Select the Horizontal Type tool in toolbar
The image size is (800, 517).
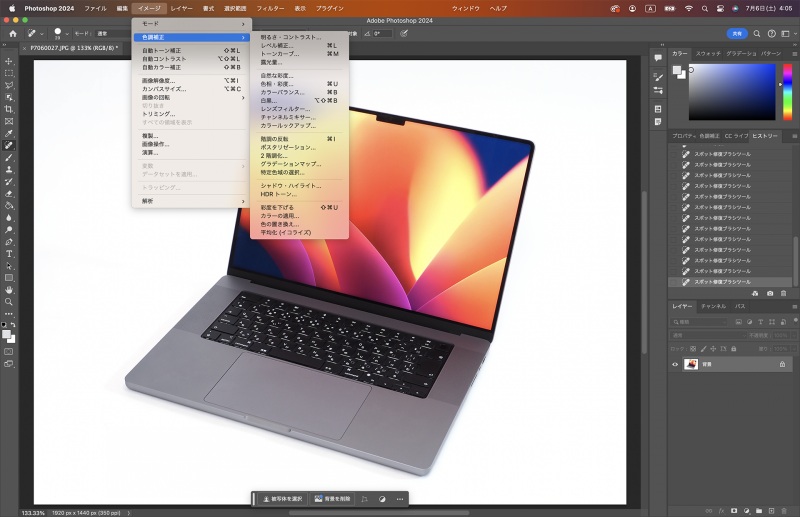[9, 254]
